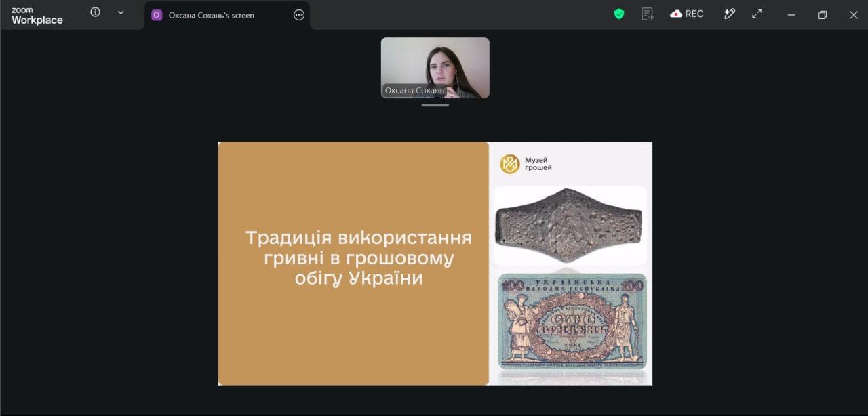This screenshot has width=868, height=416.
Task: Open the screen share more options ellipsis
Action: click(299, 15)
